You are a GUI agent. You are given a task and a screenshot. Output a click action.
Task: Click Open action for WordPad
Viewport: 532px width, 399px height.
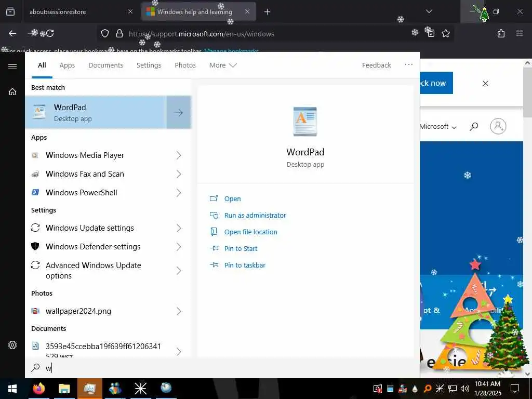pyautogui.click(x=232, y=198)
